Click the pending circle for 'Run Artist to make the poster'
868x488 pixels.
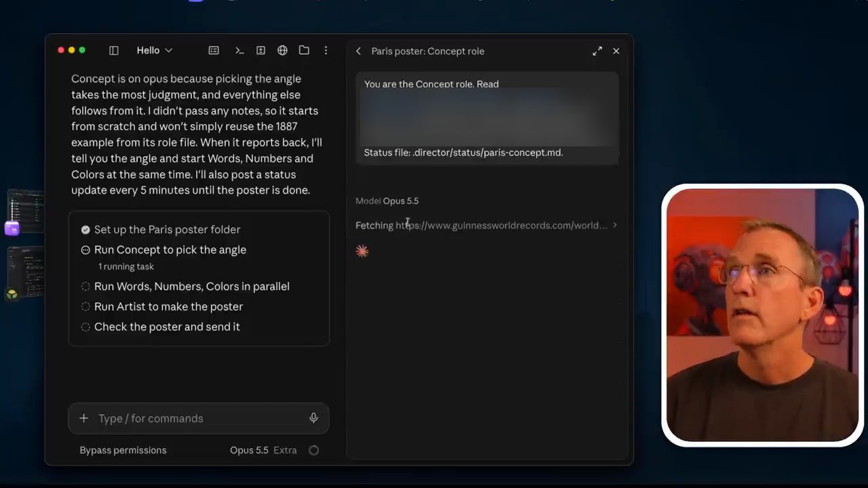[85, 307]
